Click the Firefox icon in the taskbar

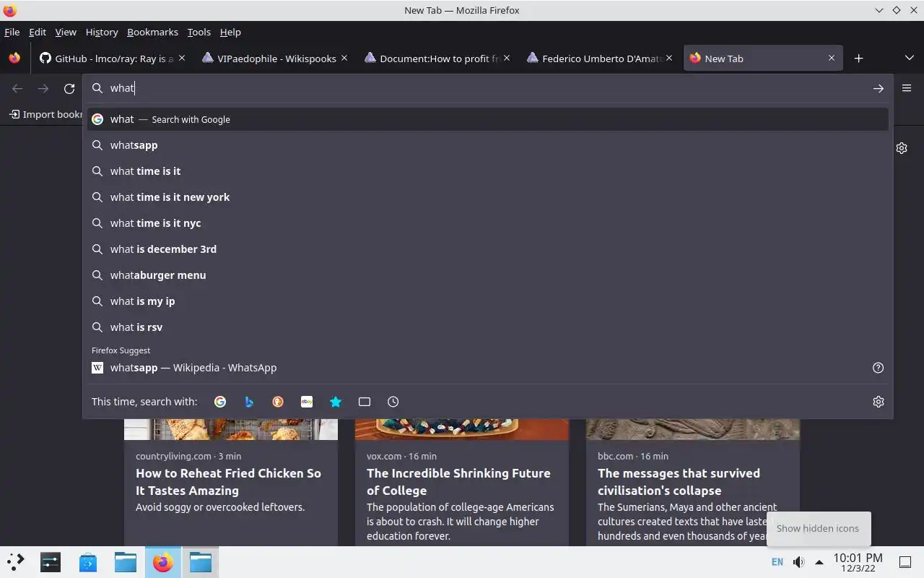[163, 561]
